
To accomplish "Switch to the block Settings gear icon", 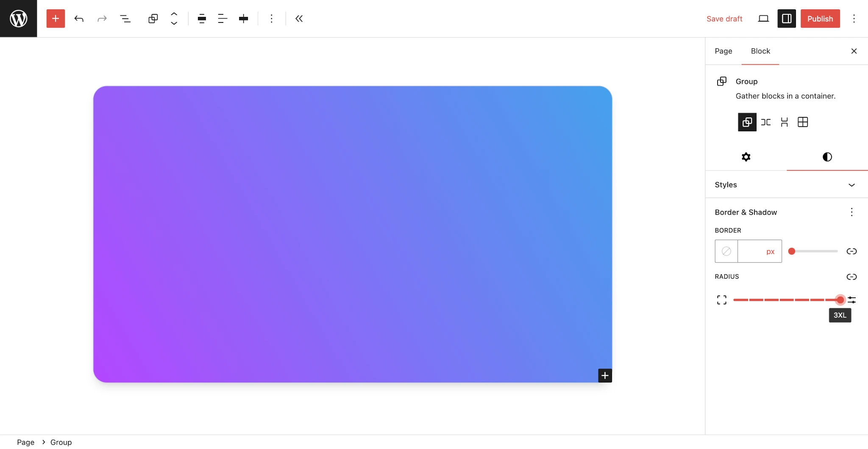I will (x=746, y=157).
